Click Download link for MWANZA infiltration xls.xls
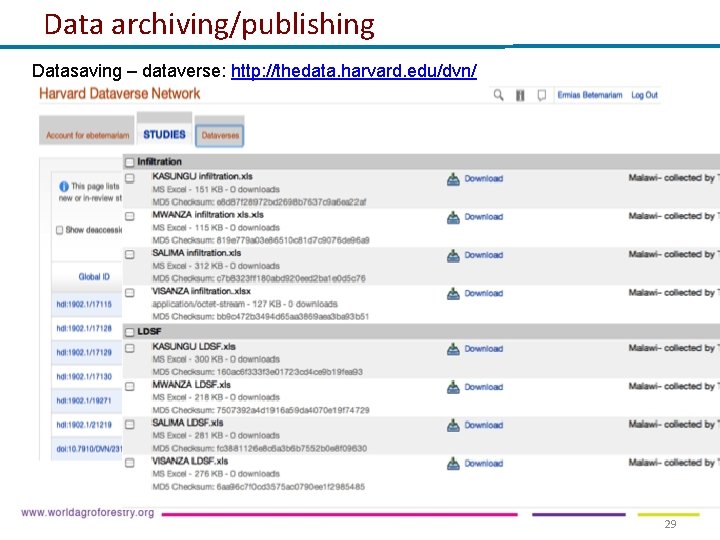This screenshot has height=540, width=720. pyautogui.click(x=484, y=217)
